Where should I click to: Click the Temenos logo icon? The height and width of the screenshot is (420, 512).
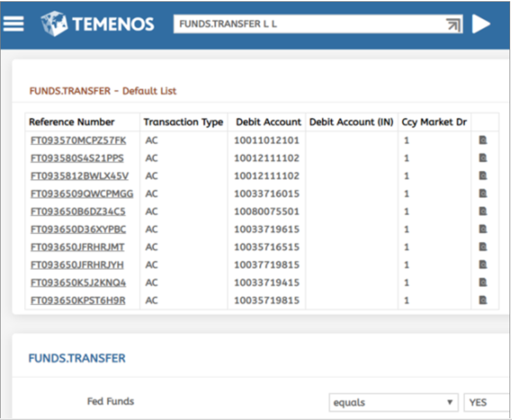[54, 24]
